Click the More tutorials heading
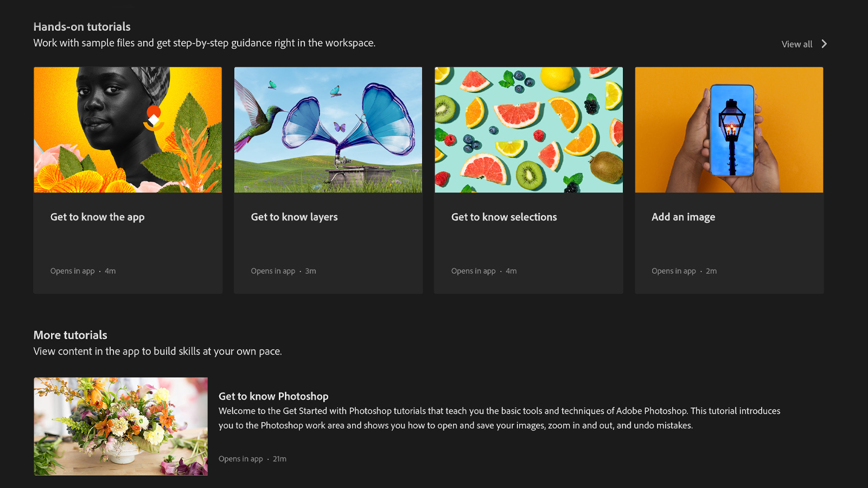The width and height of the screenshot is (868, 488). click(71, 335)
